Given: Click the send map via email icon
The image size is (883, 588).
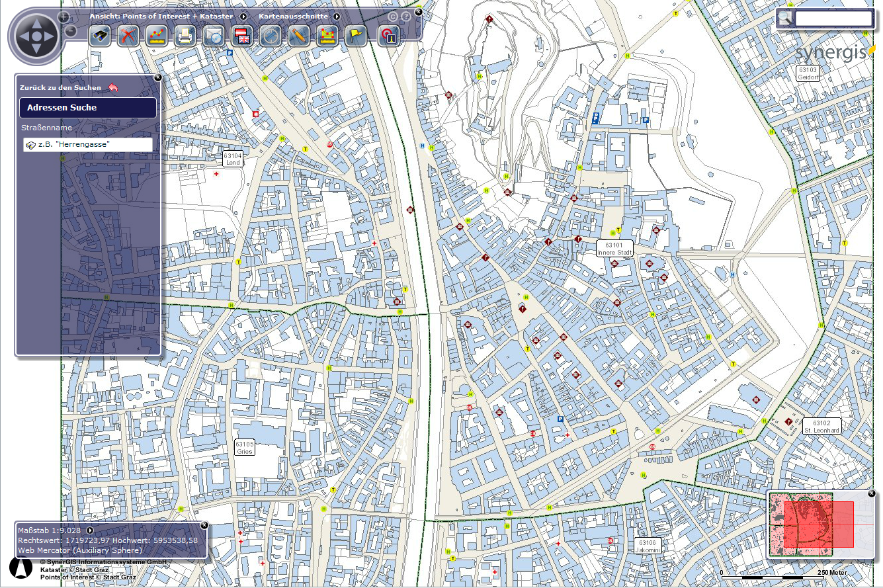Looking at the screenshot, I should click(x=214, y=36).
